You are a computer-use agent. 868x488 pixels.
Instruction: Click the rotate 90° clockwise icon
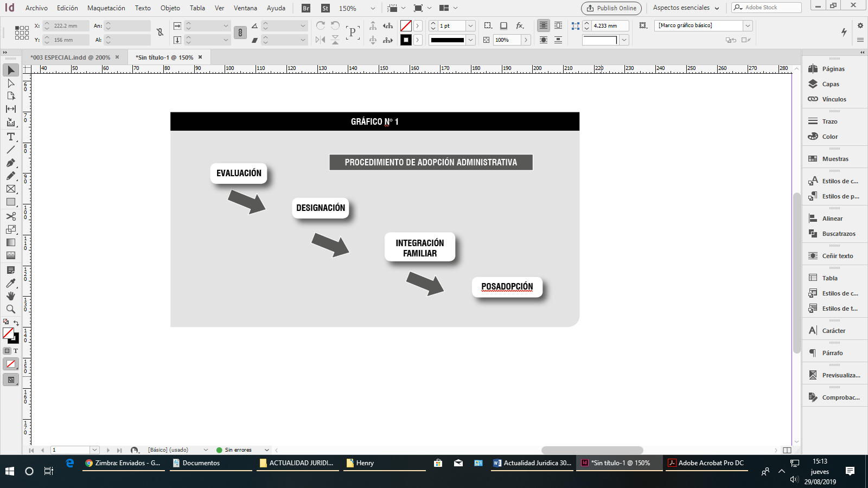tap(321, 25)
